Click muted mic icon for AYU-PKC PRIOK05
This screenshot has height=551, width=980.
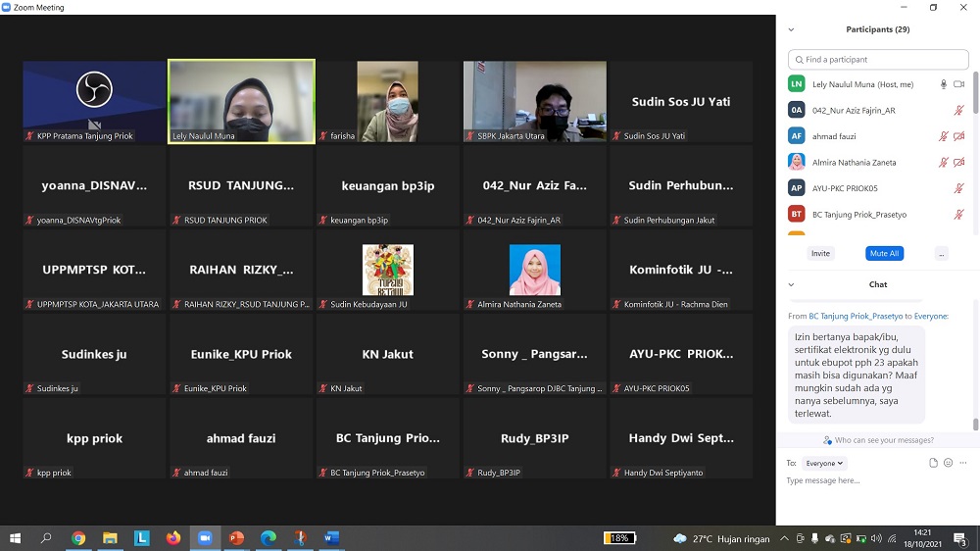958,188
